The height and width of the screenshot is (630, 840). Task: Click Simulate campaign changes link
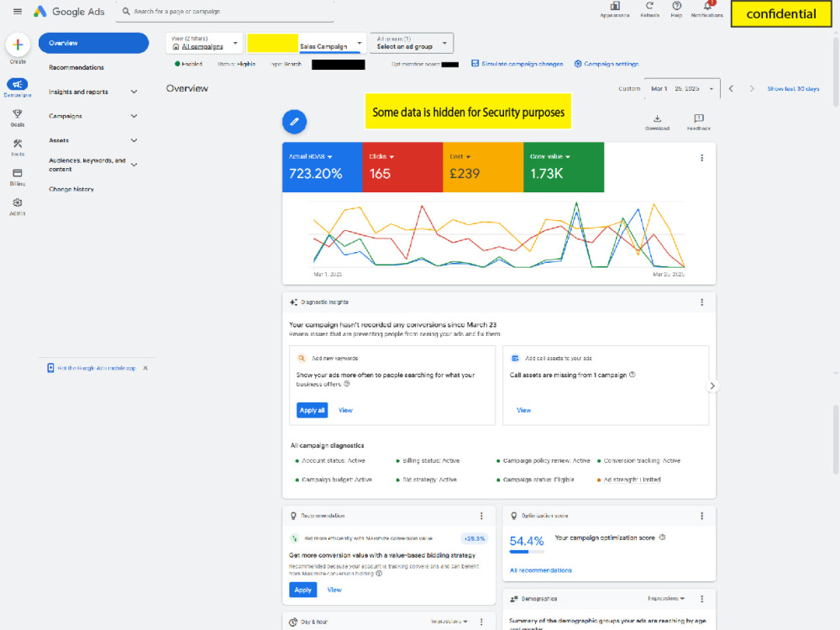[x=517, y=64]
